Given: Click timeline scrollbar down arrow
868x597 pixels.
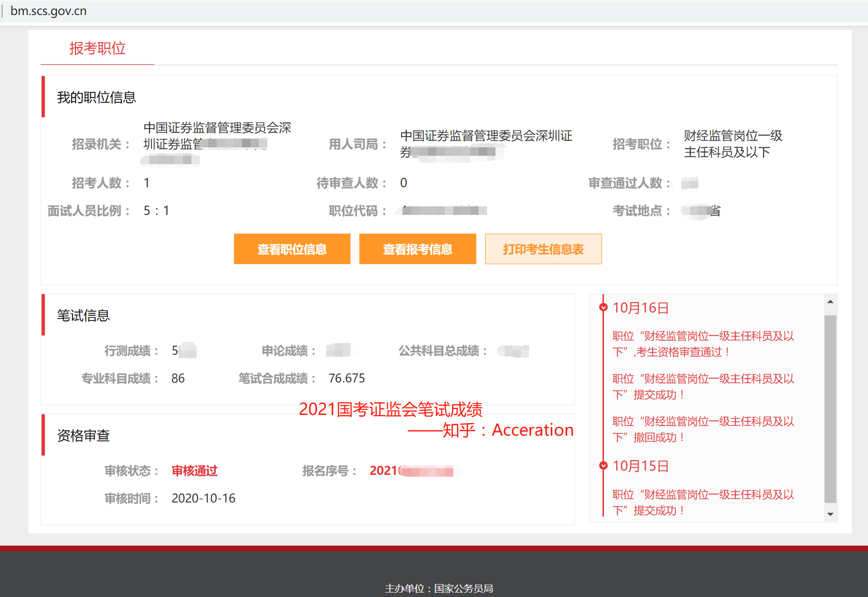Looking at the screenshot, I should tap(830, 514).
